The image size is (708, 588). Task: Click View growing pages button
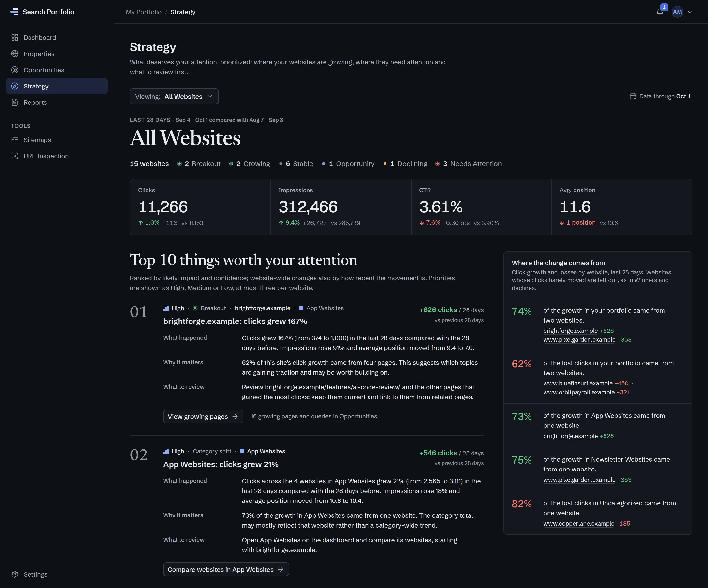[203, 416]
